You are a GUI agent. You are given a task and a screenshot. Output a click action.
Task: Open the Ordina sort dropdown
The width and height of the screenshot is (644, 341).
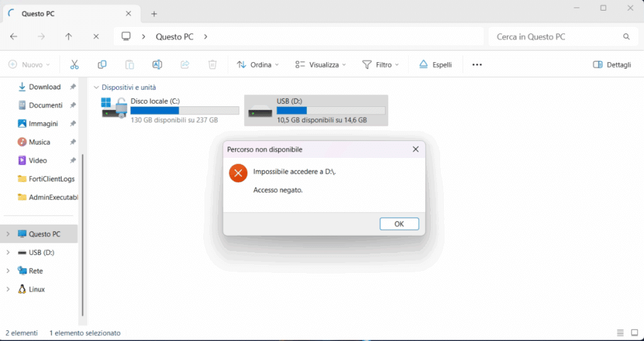[258, 65]
